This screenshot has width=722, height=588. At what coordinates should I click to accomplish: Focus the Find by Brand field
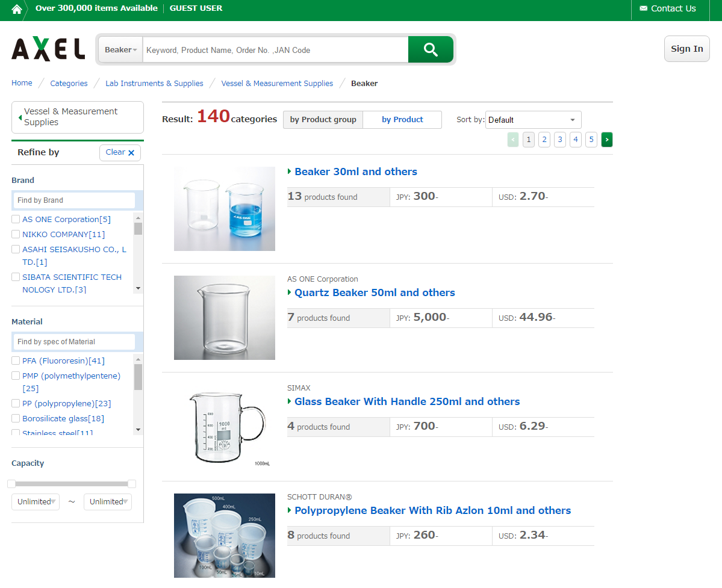(x=73, y=200)
